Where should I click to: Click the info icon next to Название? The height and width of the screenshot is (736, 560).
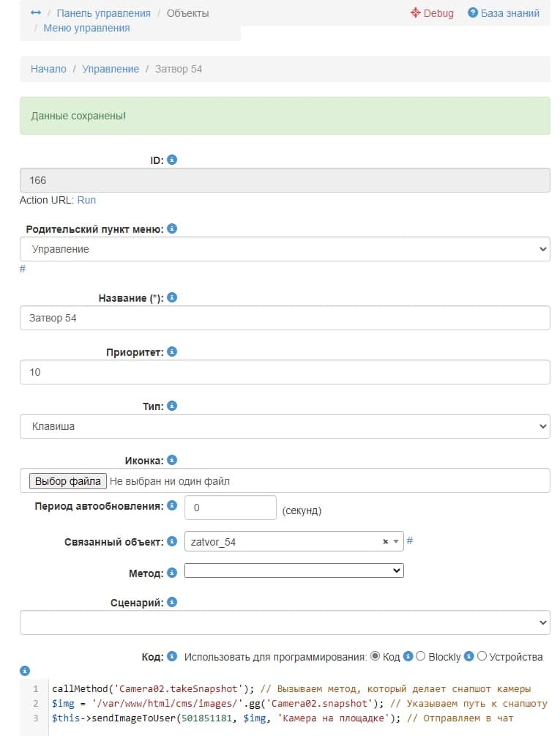(x=172, y=298)
